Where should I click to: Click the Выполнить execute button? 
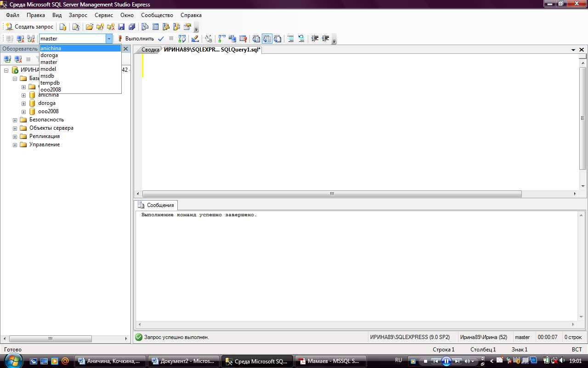tap(136, 39)
